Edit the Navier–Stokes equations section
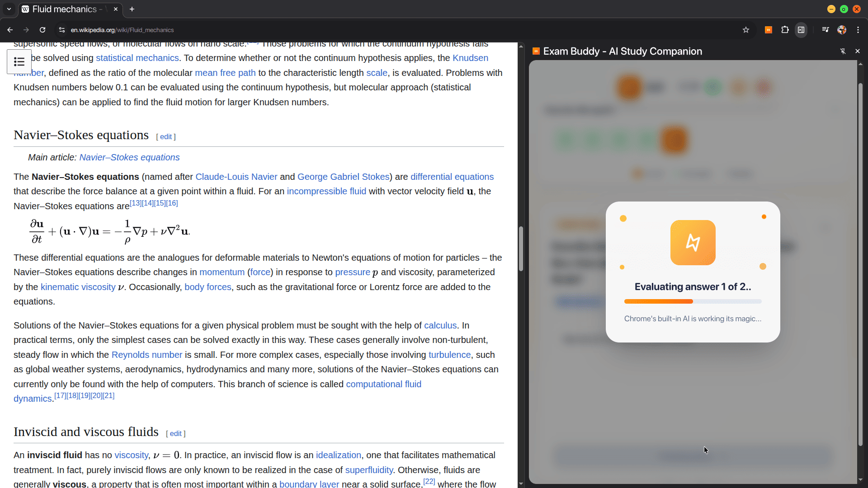This screenshot has height=488, width=868. click(165, 137)
